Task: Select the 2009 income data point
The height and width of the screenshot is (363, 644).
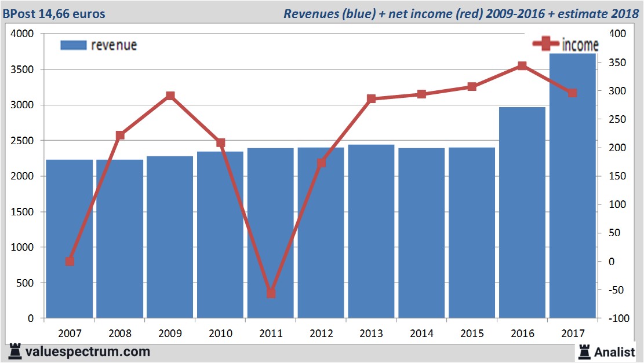Action: point(170,96)
